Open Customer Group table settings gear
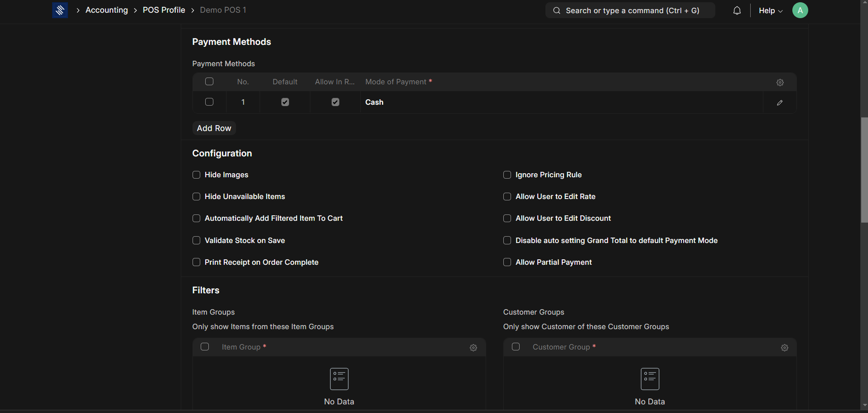The width and height of the screenshot is (868, 413). (784, 348)
